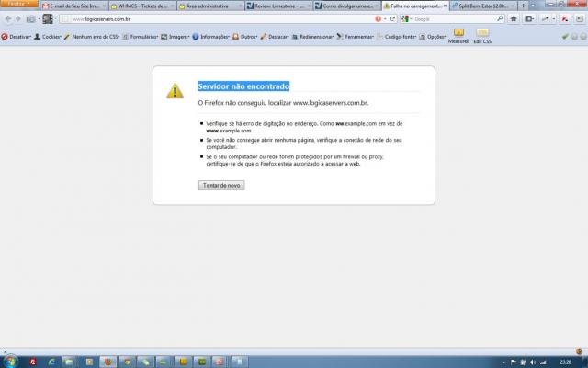This screenshot has width=588, height=368.
Task: Click the taskbar clock
Action: pos(565,362)
